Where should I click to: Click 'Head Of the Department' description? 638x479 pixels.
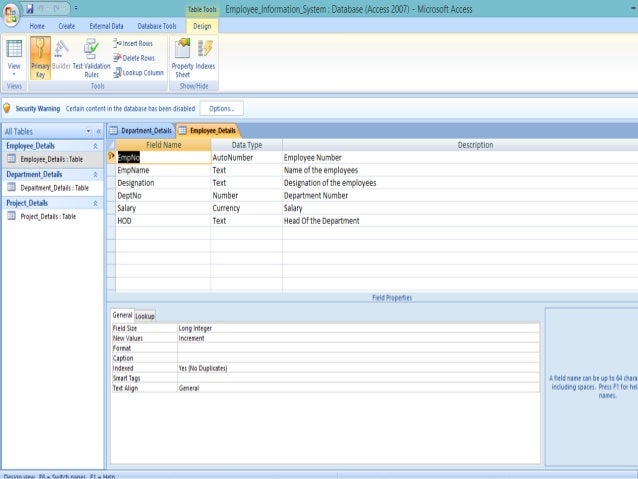[x=460, y=221]
